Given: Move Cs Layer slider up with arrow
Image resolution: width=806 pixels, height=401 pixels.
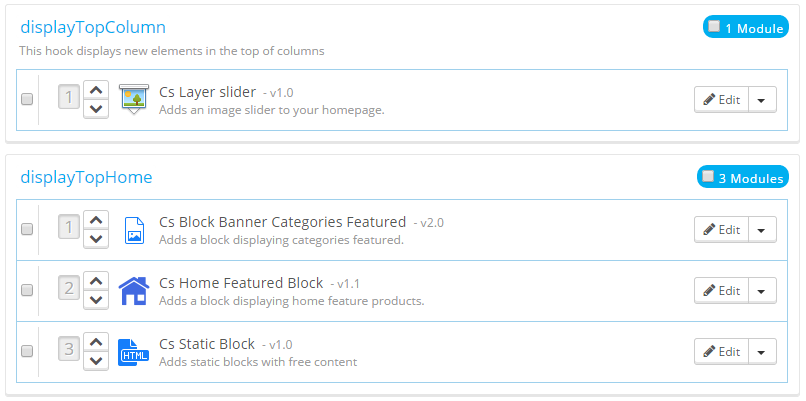Looking at the screenshot, I should [96, 89].
